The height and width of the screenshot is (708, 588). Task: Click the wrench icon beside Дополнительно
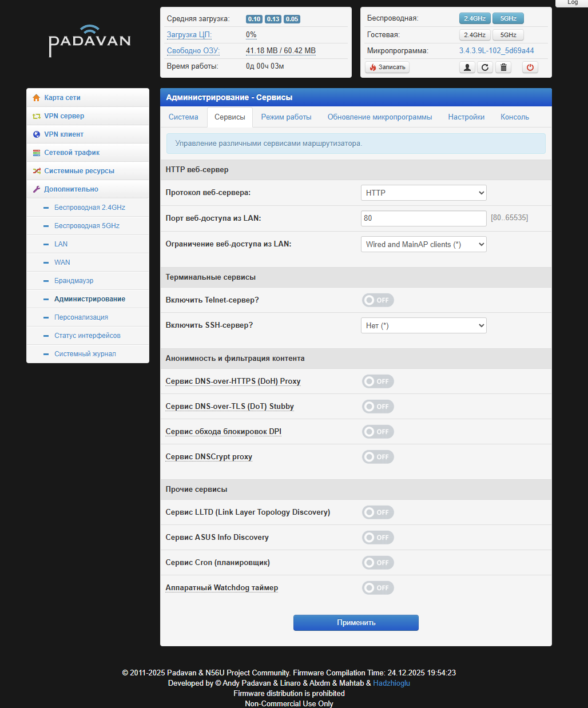pyautogui.click(x=37, y=189)
